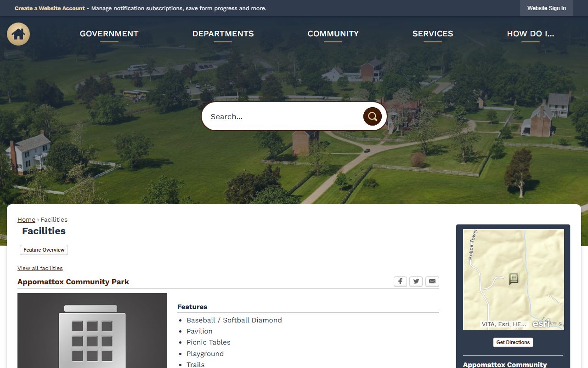Select the Appomattox Community Park heading

73,282
